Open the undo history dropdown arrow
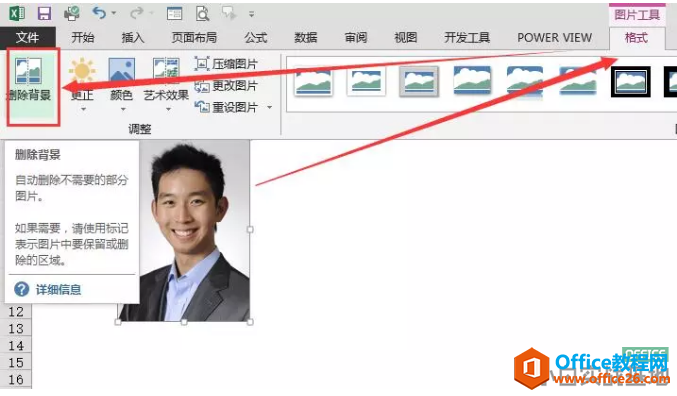677x396 pixels. pos(114,13)
